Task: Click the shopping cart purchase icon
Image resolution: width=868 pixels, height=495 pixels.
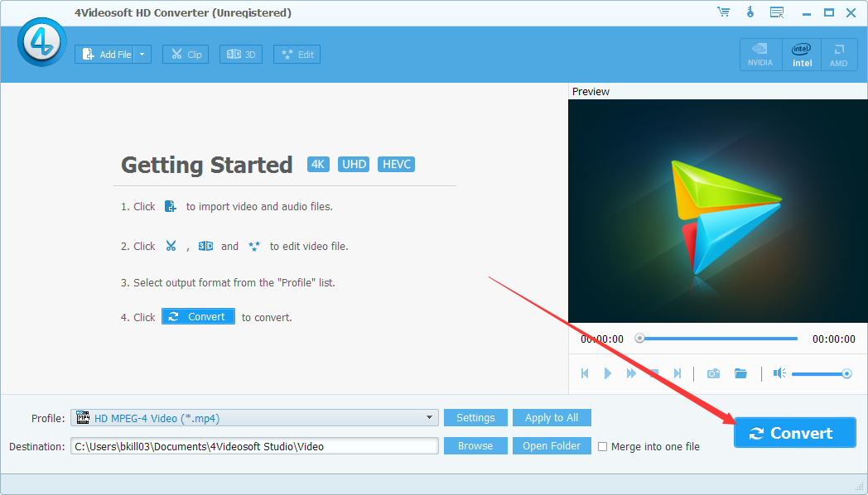Action: pos(723,12)
